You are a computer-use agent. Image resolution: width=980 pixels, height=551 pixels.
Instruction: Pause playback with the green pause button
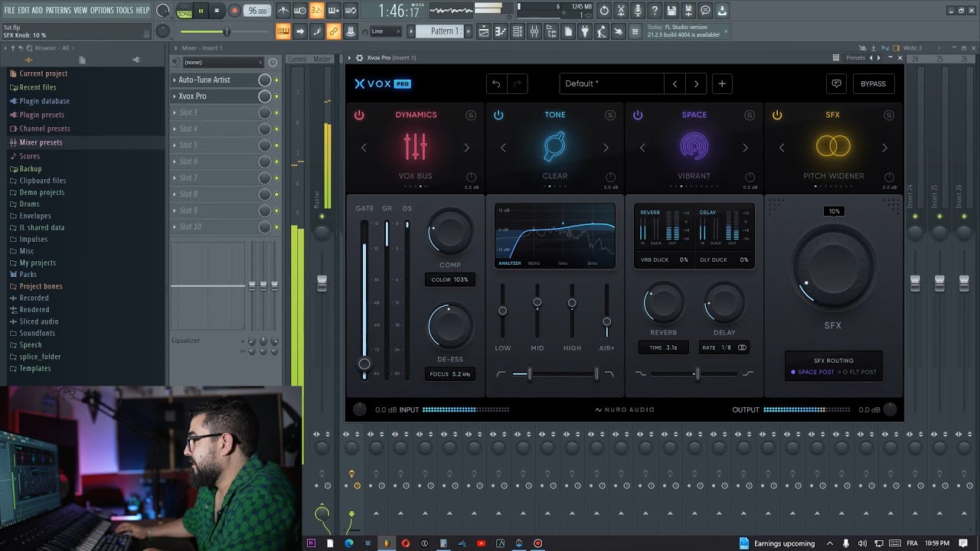tap(201, 11)
